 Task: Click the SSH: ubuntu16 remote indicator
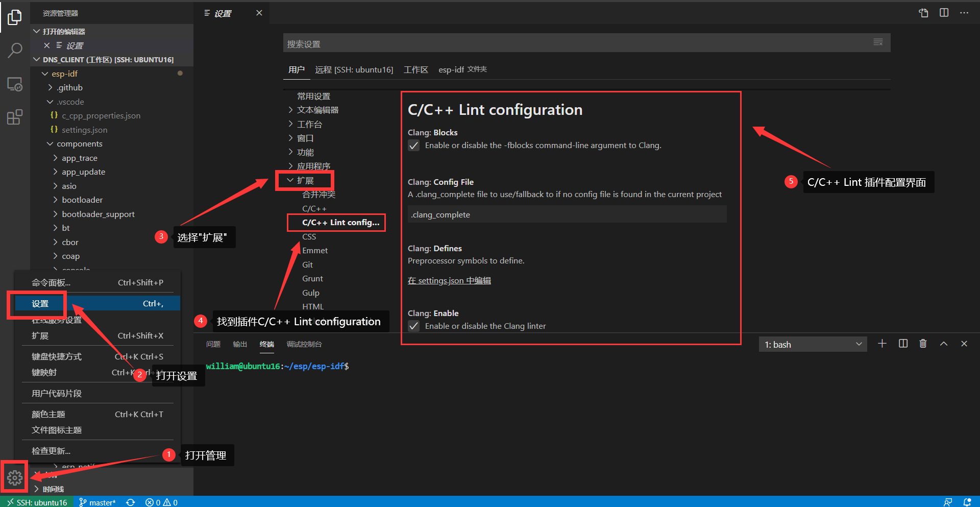coord(37,502)
